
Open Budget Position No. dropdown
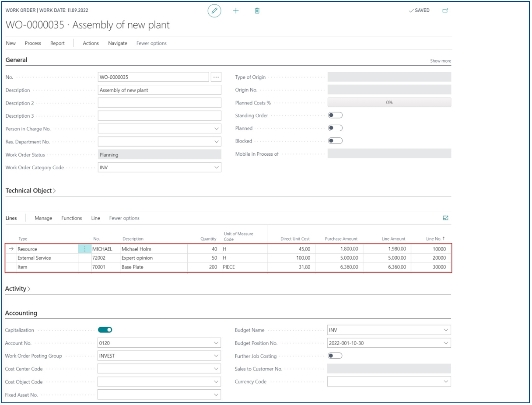pyautogui.click(x=446, y=343)
